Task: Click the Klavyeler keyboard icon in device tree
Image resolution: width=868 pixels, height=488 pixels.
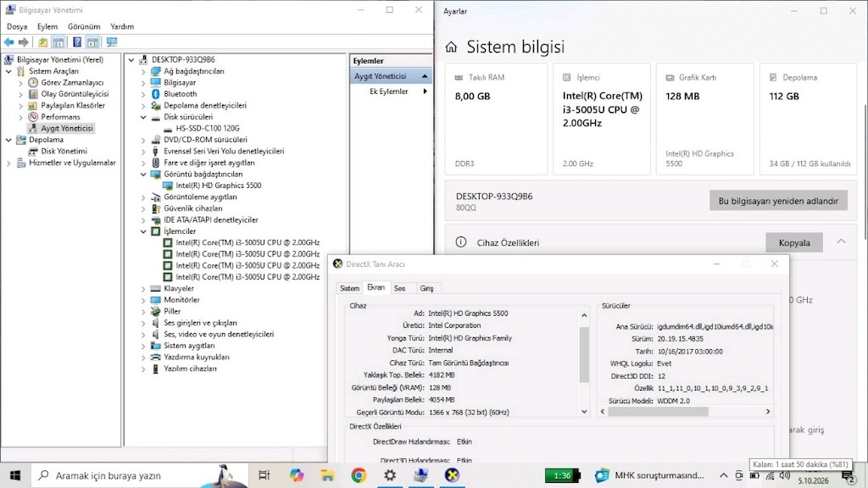Action: coord(156,288)
